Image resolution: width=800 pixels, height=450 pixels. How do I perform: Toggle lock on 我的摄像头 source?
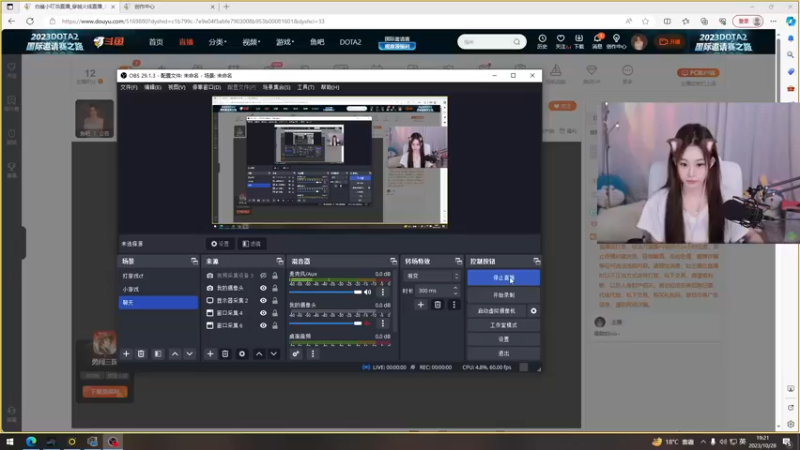(x=275, y=288)
